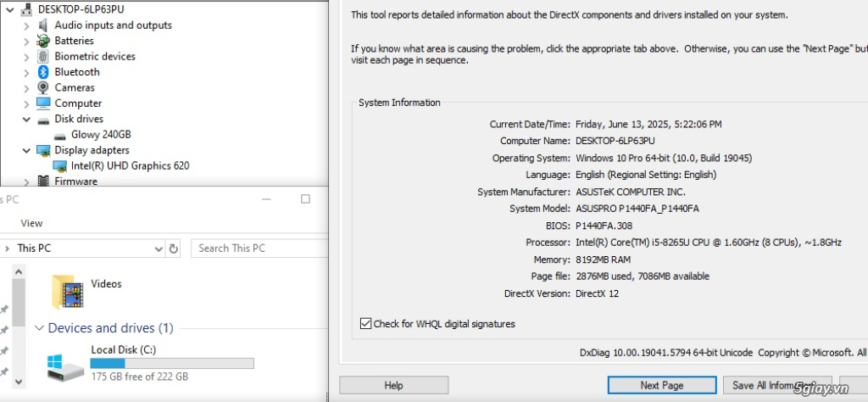Click the top quick access pin icon

click(x=4, y=309)
